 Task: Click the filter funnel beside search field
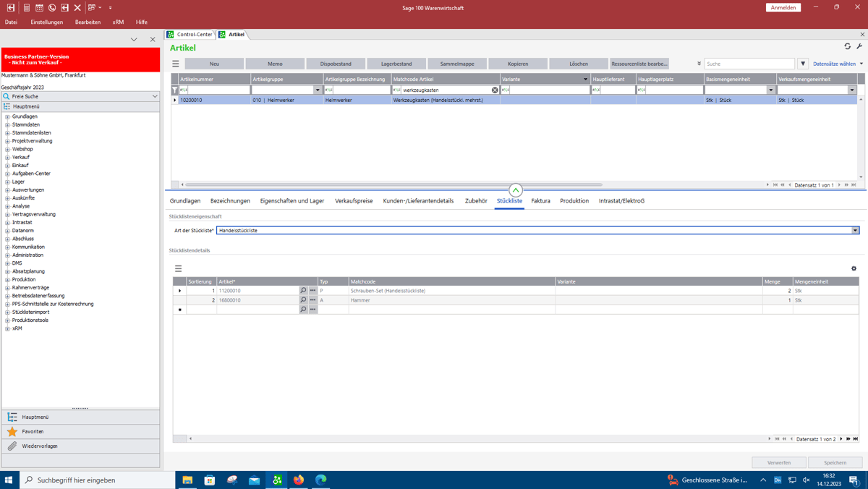tap(803, 64)
